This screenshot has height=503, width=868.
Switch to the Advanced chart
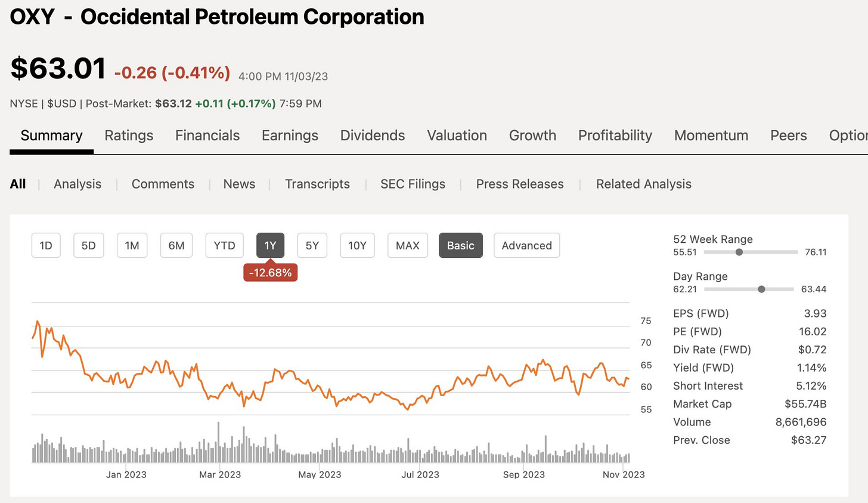[x=527, y=245]
